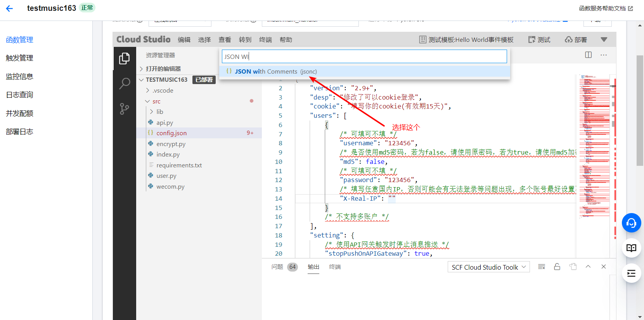Screen dimensions: 644x320
Task: Open the editor more actions ellipsis
Action: pos(604,55)
